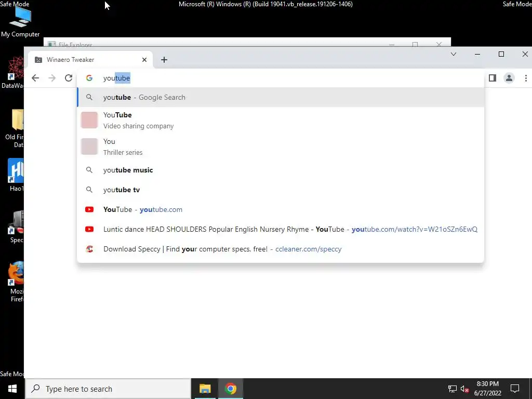Click the magnifier beside youtube - Google Search
The width and height of the screenshot is (532, 399).
click(x=89, y=97)
